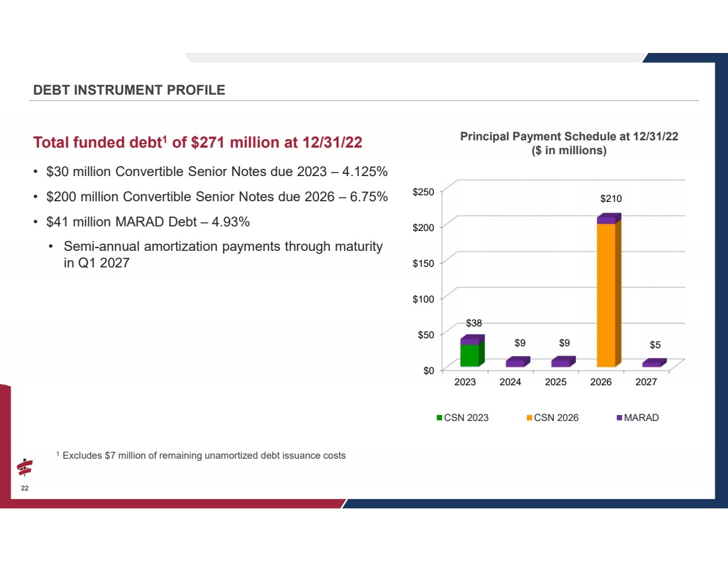Click the 'Total funded debt' red headline

(x=197, y=142)
